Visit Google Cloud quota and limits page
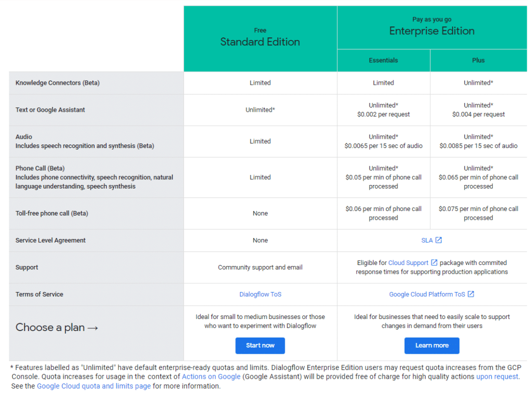Viewport: 532px width, 398px height. coord(94,386)
